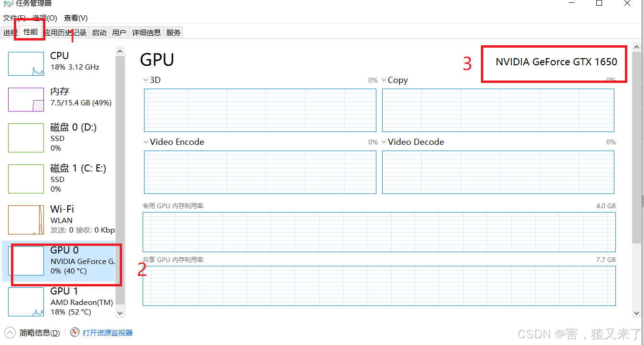Open the 查看(V) menu
Image resolution: width=644 pixels, height=345 pixels.
(x=76, y=18)
